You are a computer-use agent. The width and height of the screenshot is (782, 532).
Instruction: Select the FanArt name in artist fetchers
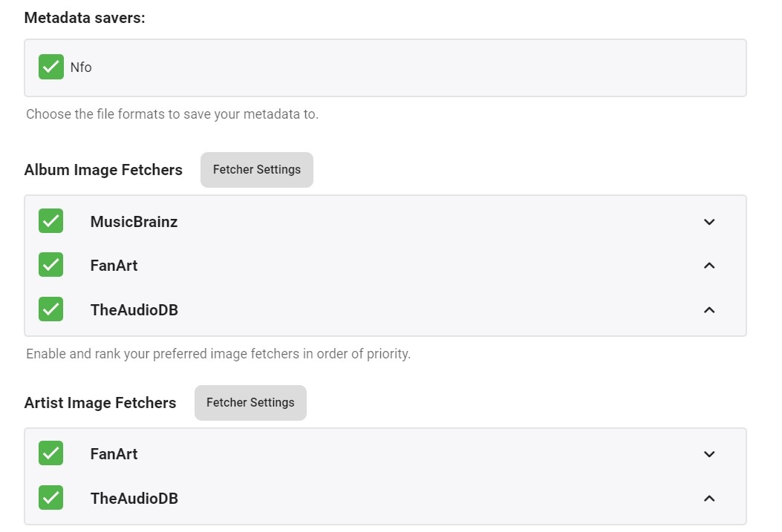click(114, 454)
